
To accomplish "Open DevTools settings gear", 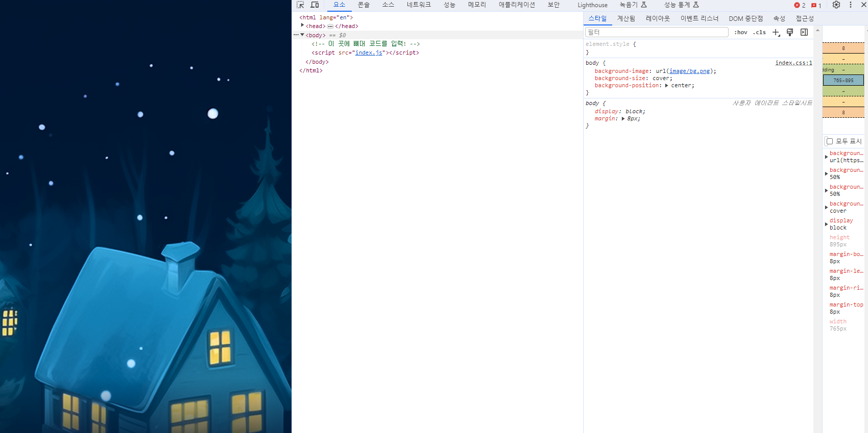I will pos(836,5).
